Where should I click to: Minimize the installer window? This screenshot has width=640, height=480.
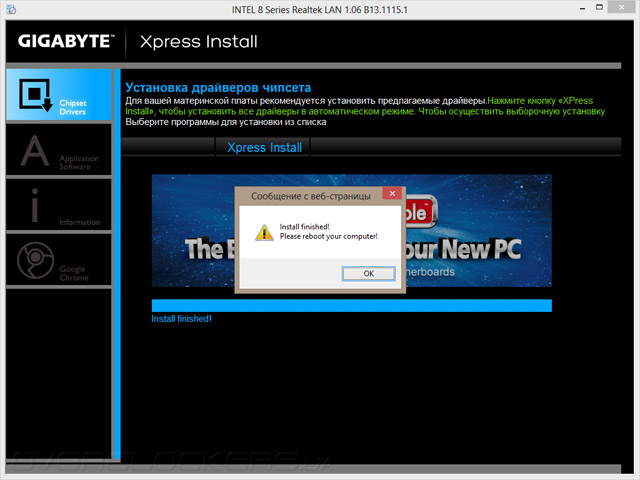coord(582,8)
